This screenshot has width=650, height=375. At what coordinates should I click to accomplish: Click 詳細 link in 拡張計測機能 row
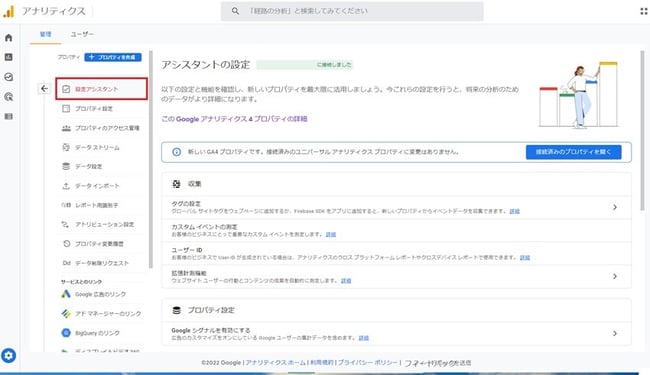(346, 281)
